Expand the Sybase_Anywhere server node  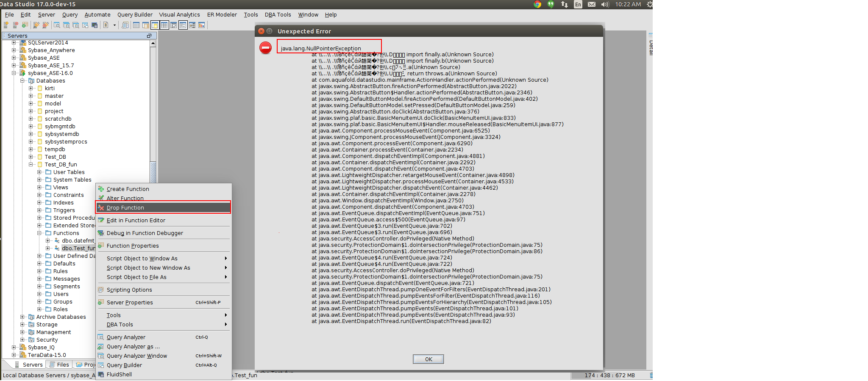pos(14,50)
